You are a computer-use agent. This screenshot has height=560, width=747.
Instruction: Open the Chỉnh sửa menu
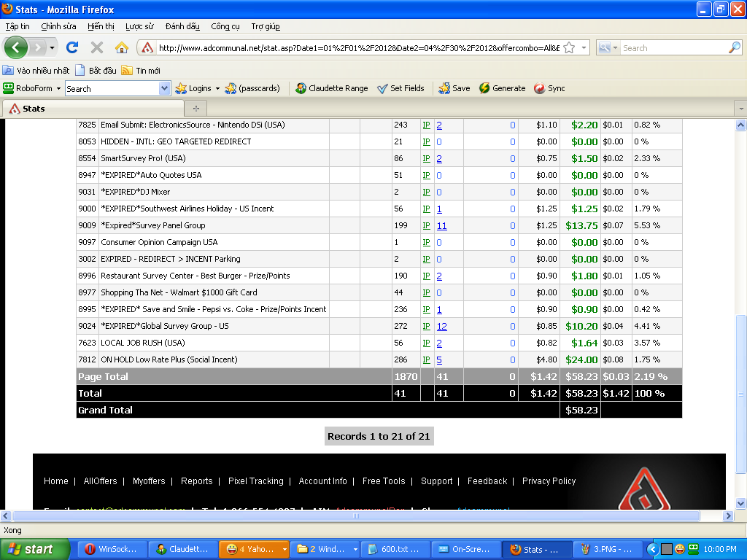(58, 27)
